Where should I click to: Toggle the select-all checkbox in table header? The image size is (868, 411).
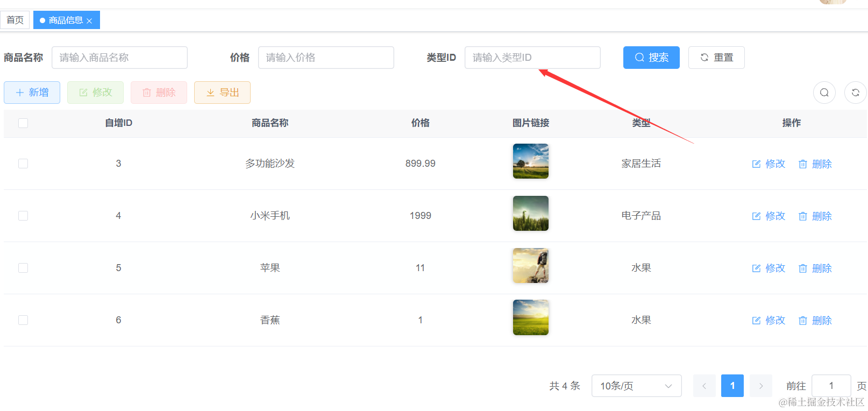[23, 123]
